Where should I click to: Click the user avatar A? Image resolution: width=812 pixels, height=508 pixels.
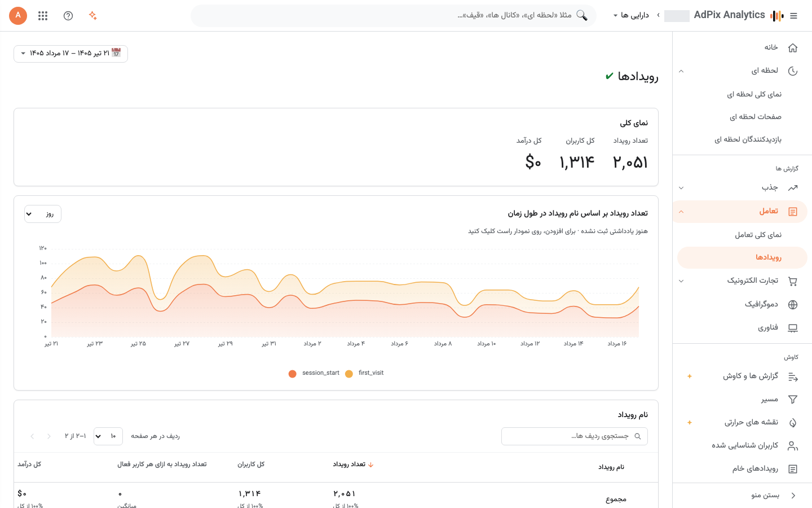coord(18,16)
